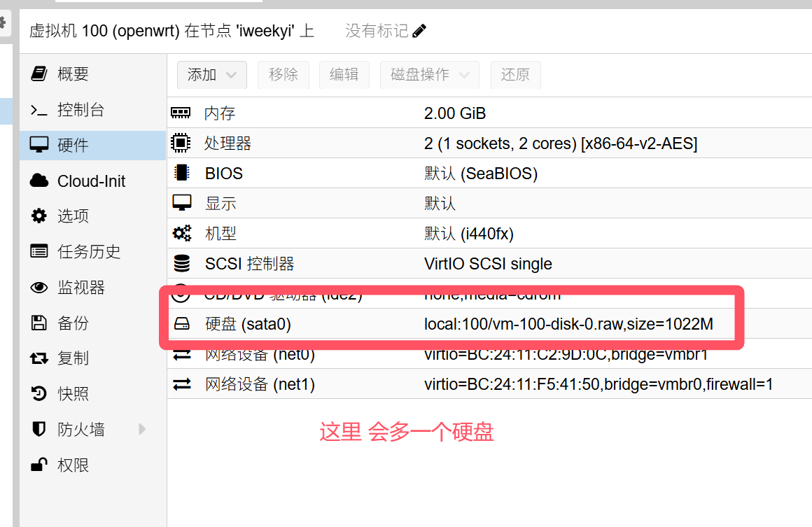The image size is (812, 527).
Task: Open the 复制 replication menu item
Action: click(73, 358)
